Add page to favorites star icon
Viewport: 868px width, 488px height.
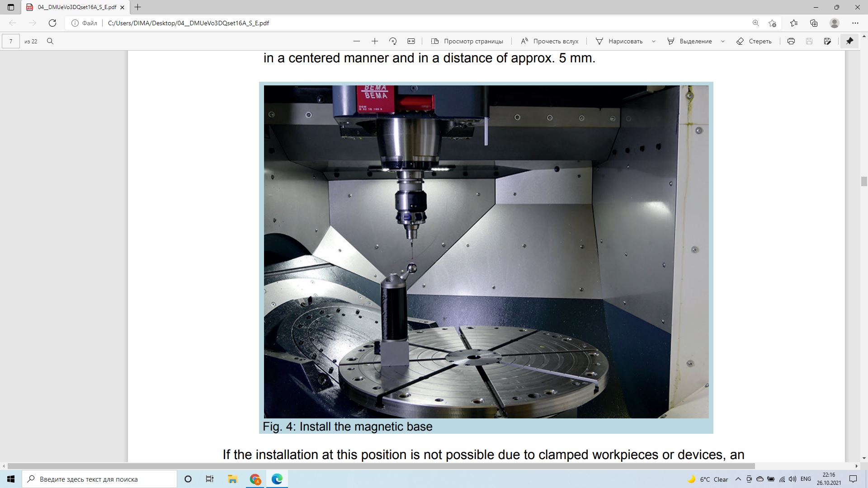(772, 23)
